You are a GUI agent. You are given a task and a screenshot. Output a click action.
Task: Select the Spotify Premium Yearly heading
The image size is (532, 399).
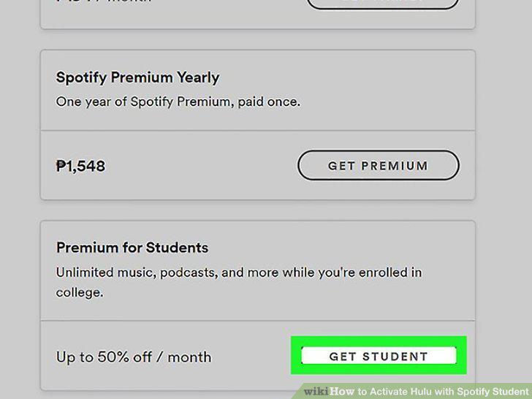[x=137, y=77]
